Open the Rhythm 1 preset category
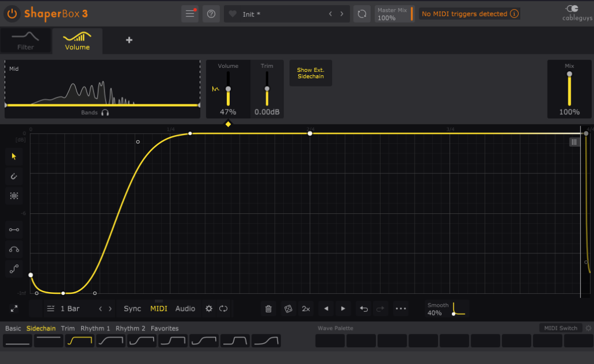 tap(95, 329)
